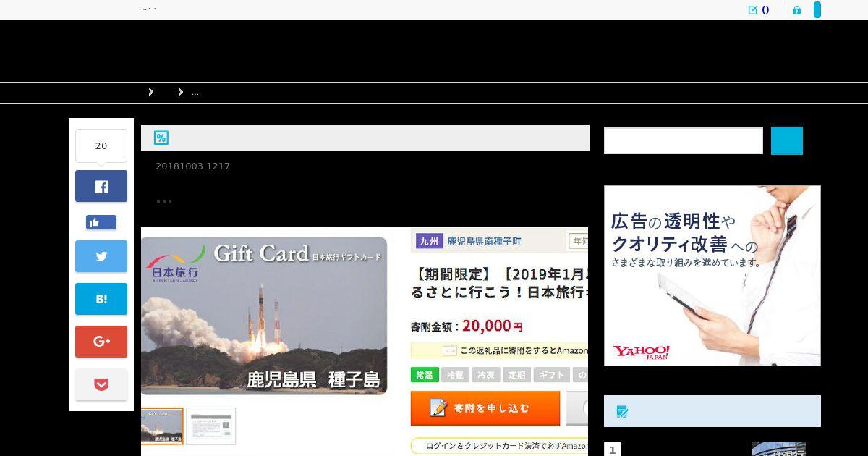868x456 pixels.
Task: Share the article on Twitter
Action: pos(101,256)
